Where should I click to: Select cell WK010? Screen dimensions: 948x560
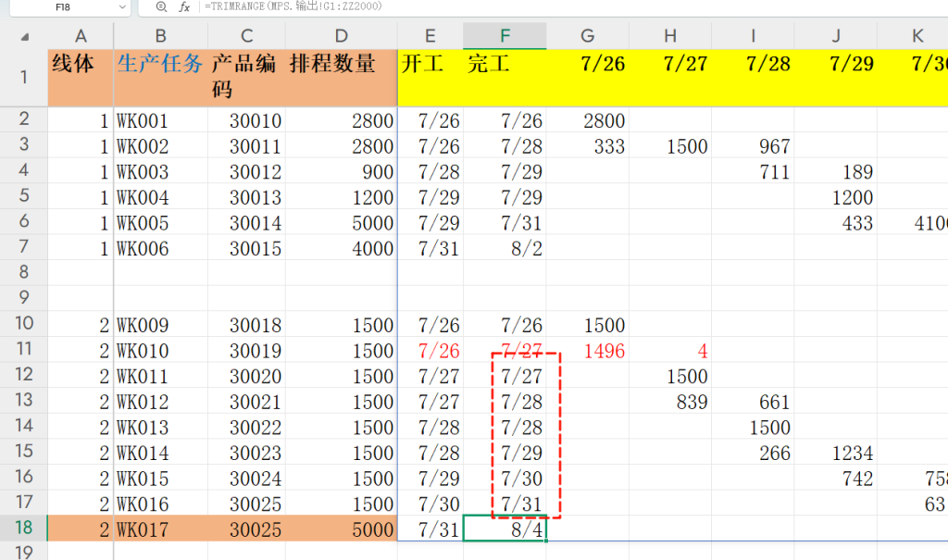click(160, 350)
